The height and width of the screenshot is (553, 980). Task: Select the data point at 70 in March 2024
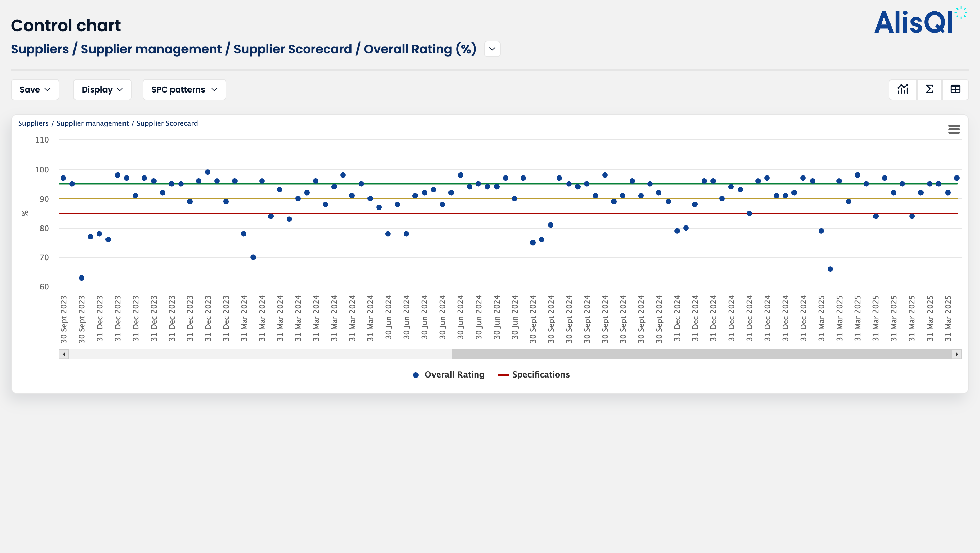[x=253, y=257]
